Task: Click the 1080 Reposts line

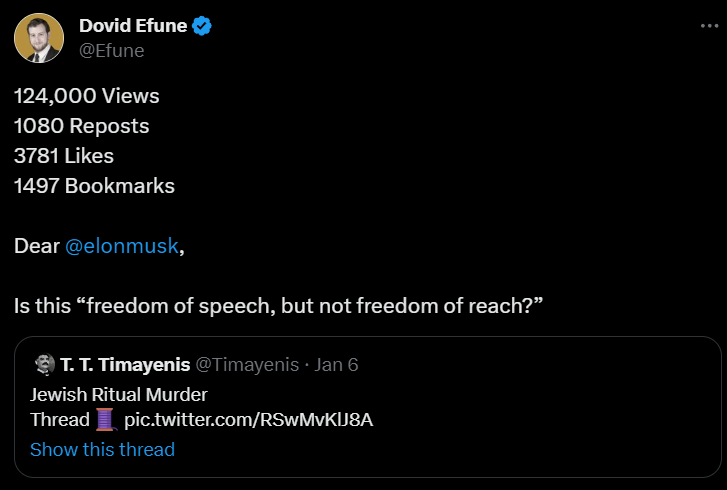Action: (x=82, y=126)
